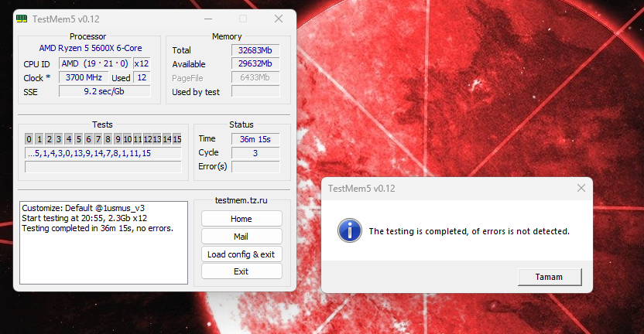644x334 pixels.
Task: Click the Exit button
Action: point(241,271)
